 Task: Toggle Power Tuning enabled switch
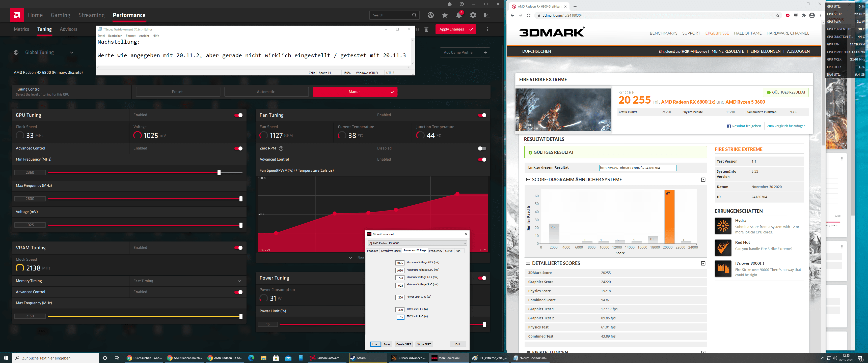[x=482, y=278]
